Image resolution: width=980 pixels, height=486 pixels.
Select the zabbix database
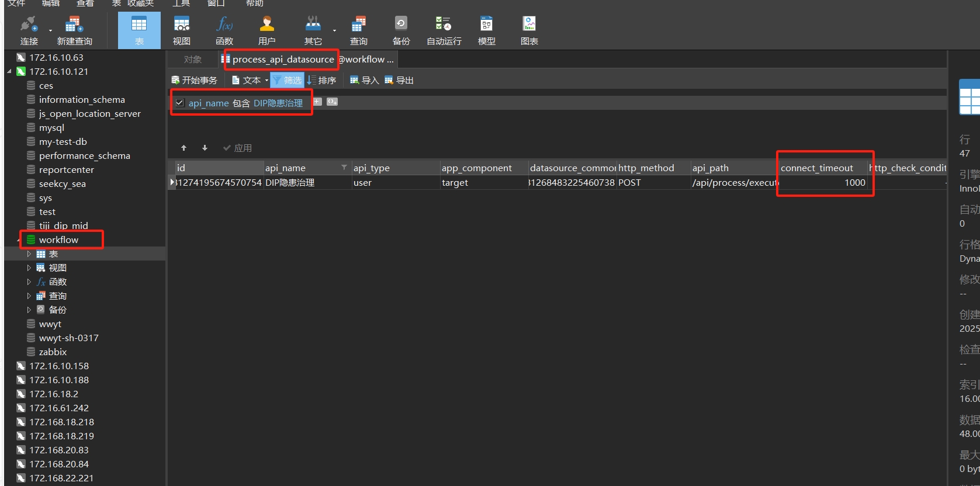click(x=53, y=352)
